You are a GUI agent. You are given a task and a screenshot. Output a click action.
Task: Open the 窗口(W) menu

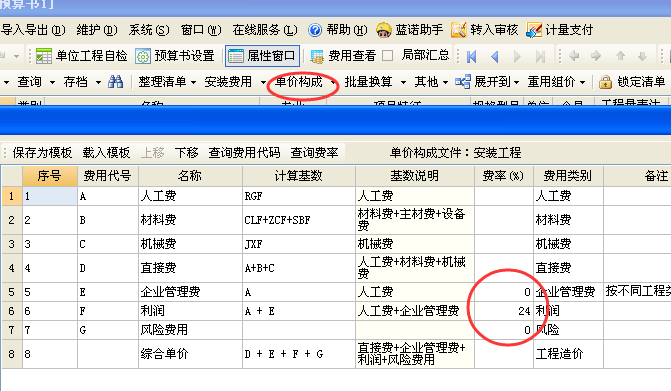point(201,30)
